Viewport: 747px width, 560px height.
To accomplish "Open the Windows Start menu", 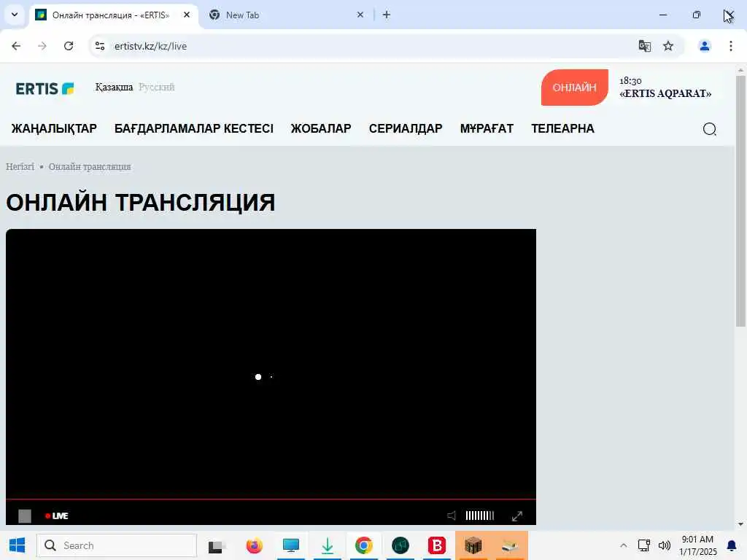I will click(18, 545).
